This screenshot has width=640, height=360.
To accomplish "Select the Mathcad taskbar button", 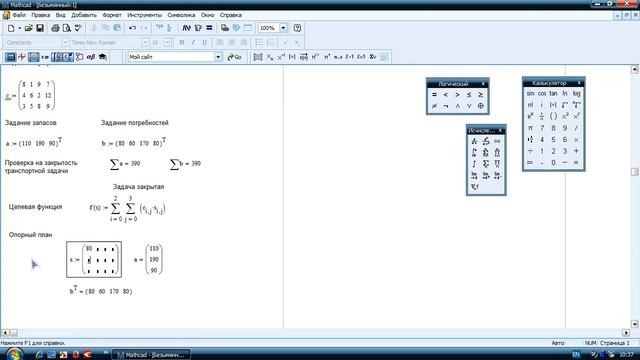I will (x=151, y=355).
